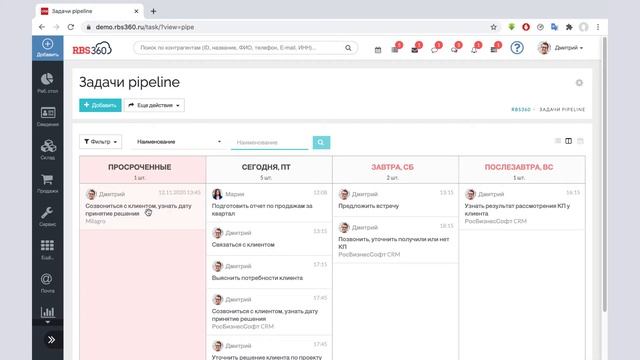Click the RBS360 breadcrumb link
The width and height of the screenshot is (640, 360).
pos(521,109)
